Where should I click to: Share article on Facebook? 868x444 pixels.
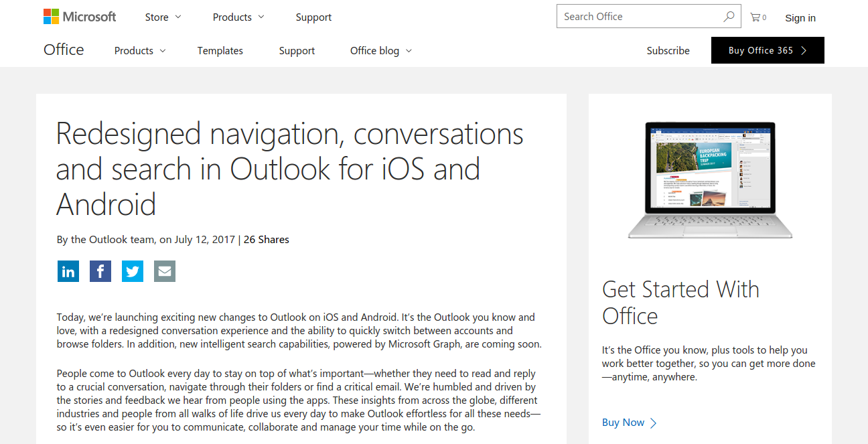click(100, 271)
